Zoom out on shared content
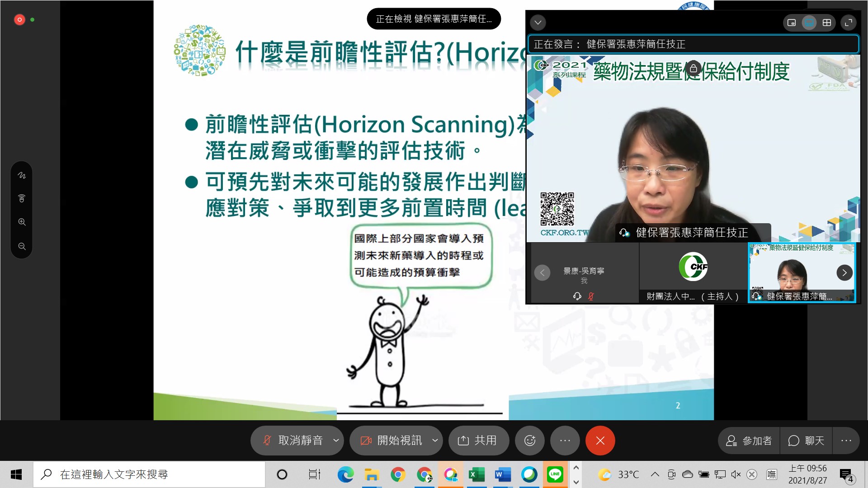The height and width of the screenshot is (488, 868). tap(22, 246)
